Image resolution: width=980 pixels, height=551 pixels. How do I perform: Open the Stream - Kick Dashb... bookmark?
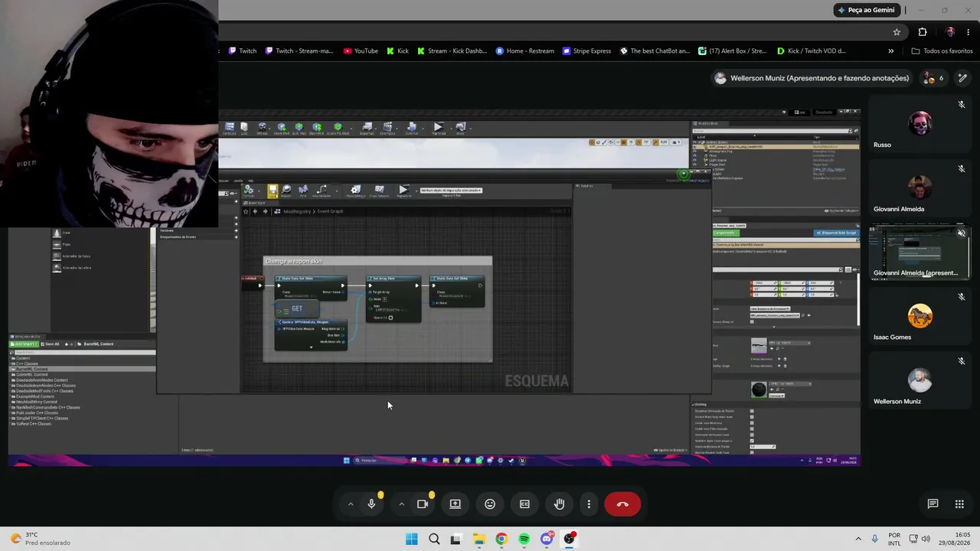(x=452, y=51)
